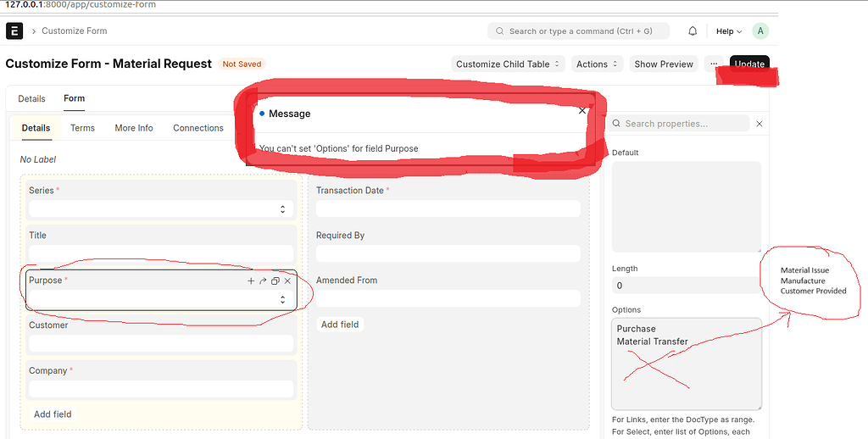Click the user avatar 'A'
The image size is (868, 439).
(760, 31)
